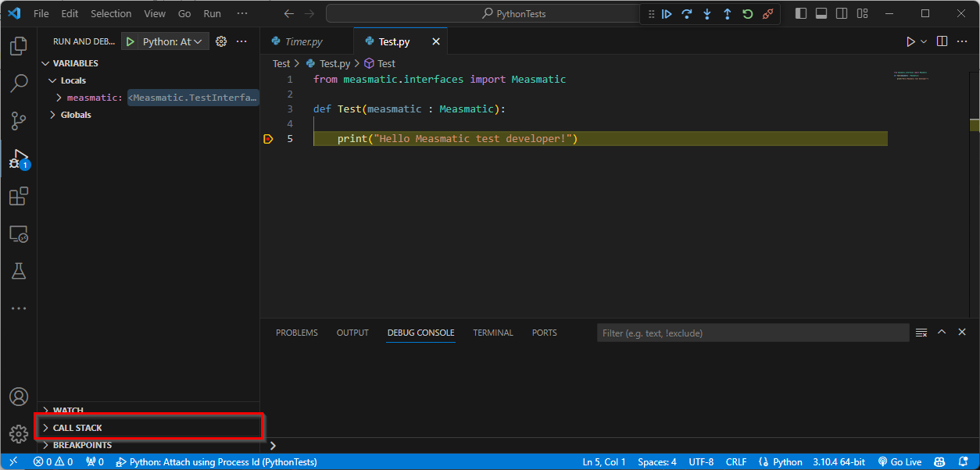Switch to the PORTS panel tab
Screen dimensions: 980x470
point(545,333)
